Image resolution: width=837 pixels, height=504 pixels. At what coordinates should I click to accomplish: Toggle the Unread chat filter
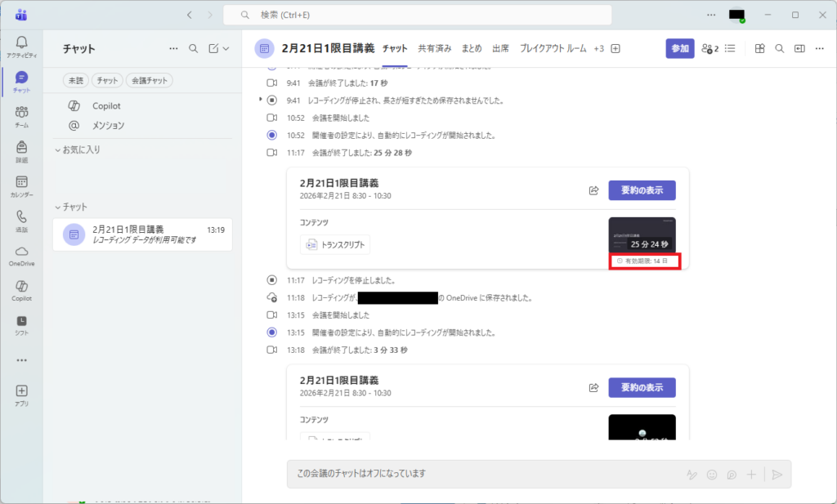click(75, 80)
